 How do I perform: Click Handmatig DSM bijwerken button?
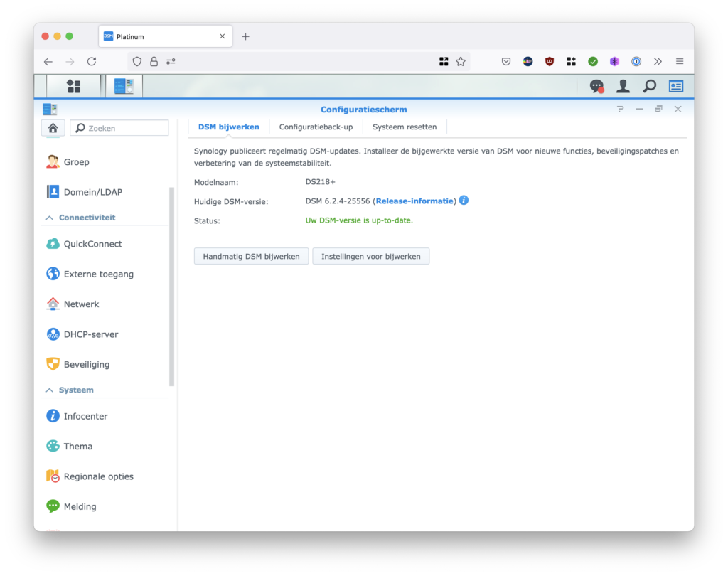click(251, 257)
